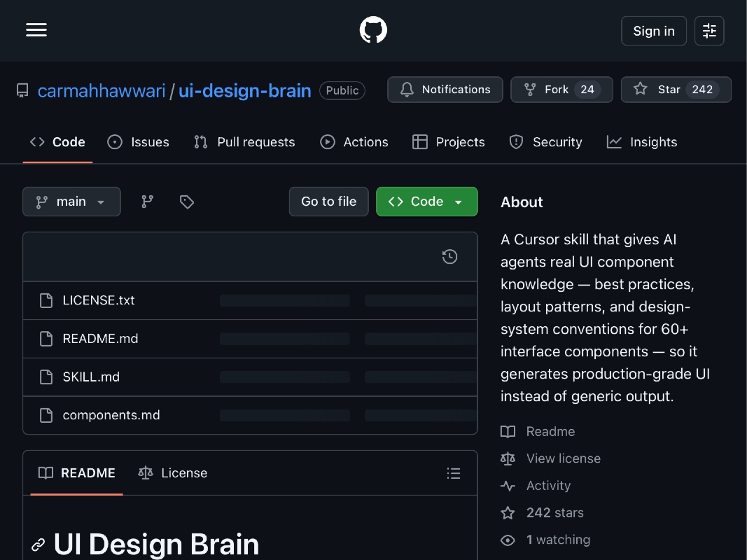Click the file icon beside LICENSE.txt
Screen dimensions: 747x560
[46, 300]
